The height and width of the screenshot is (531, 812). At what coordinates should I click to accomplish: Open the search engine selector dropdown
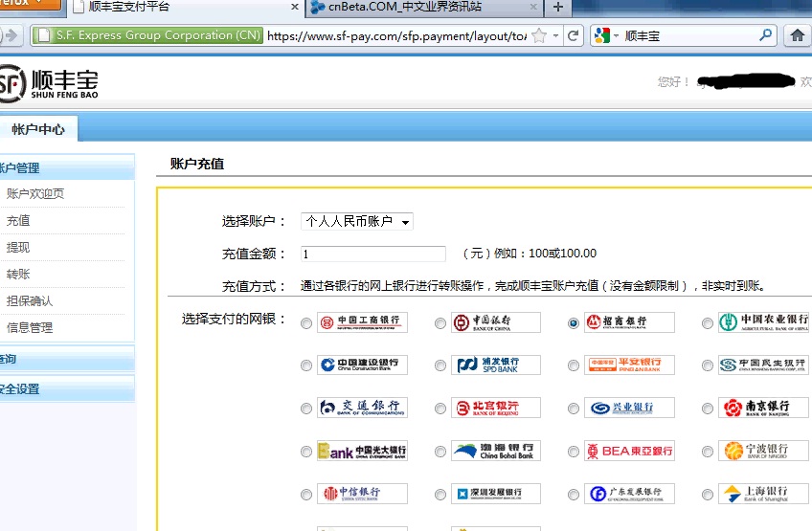tap(606, 35)
